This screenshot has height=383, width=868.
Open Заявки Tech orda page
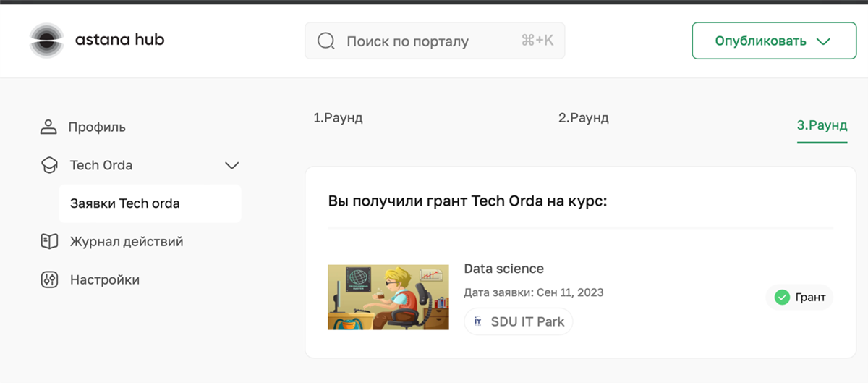tap(125, 203)
